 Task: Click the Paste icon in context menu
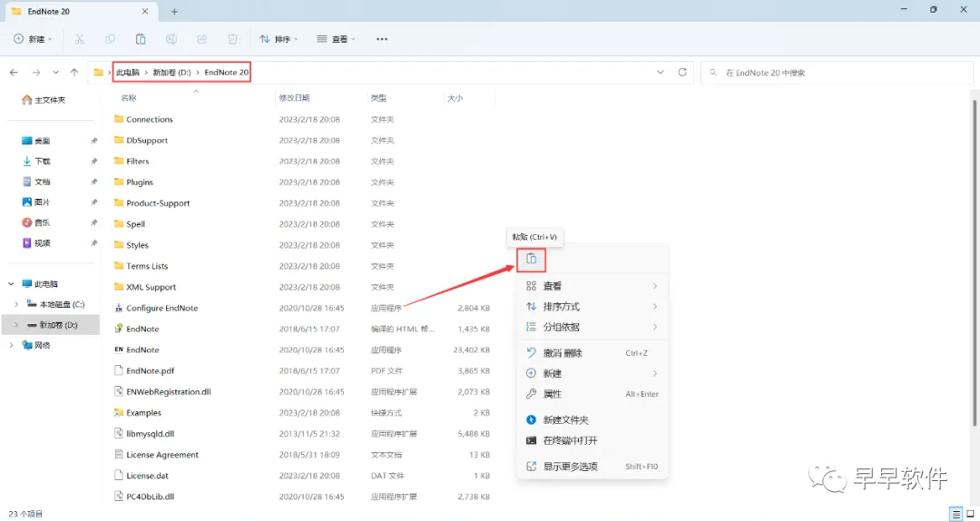tap(531, 259)
